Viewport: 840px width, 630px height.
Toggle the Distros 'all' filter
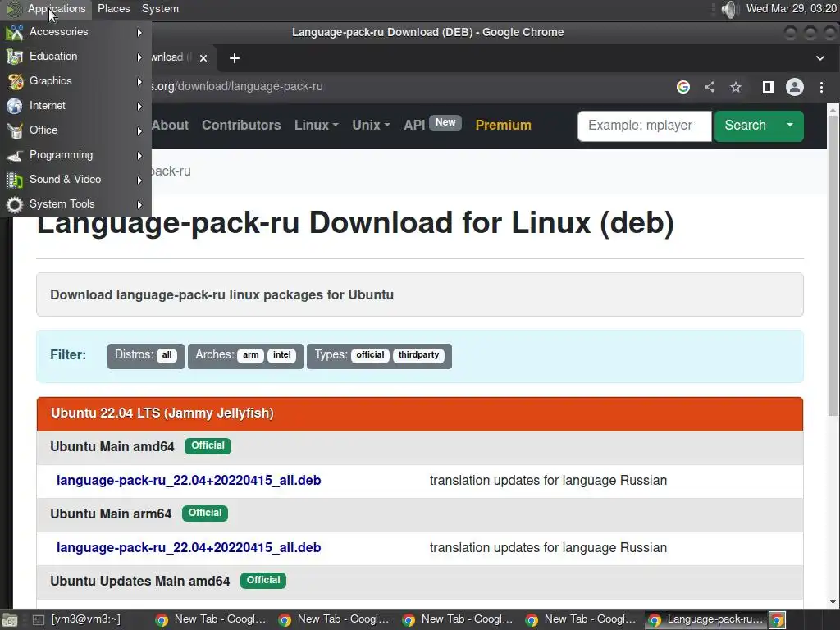(x=167, y=355)
